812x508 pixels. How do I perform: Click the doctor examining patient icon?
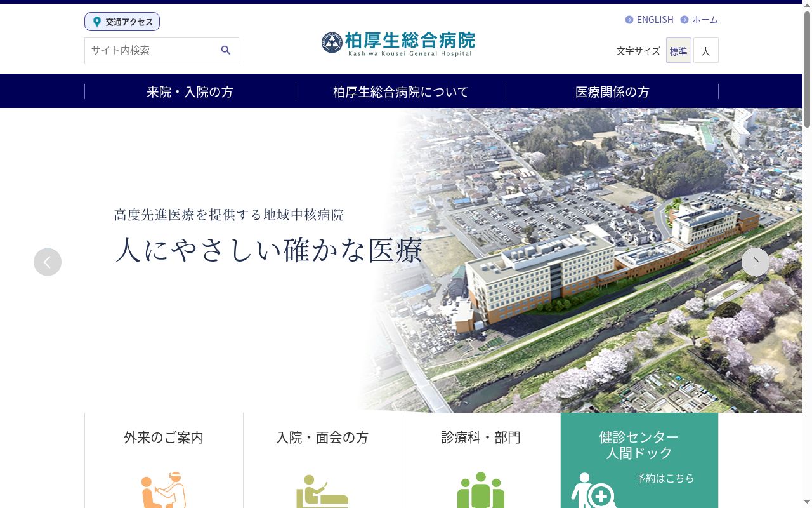pyautogui.click(x=164, y=490)
